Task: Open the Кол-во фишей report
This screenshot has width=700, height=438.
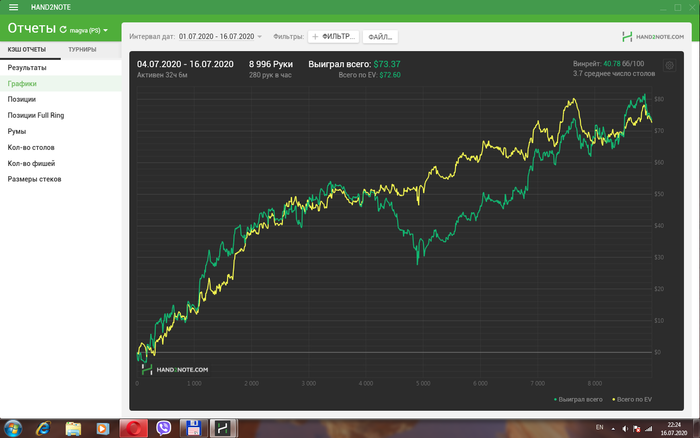Action: [61, 163]
